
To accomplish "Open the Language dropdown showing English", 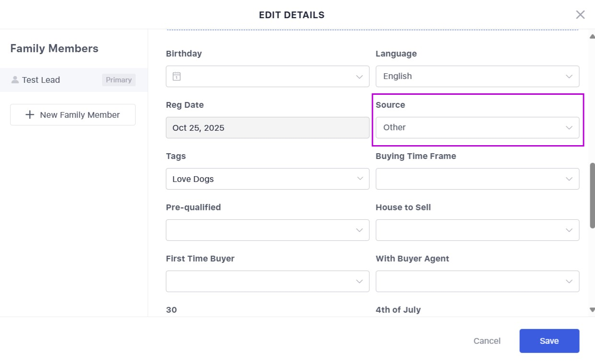I will (x=477, y=77).
